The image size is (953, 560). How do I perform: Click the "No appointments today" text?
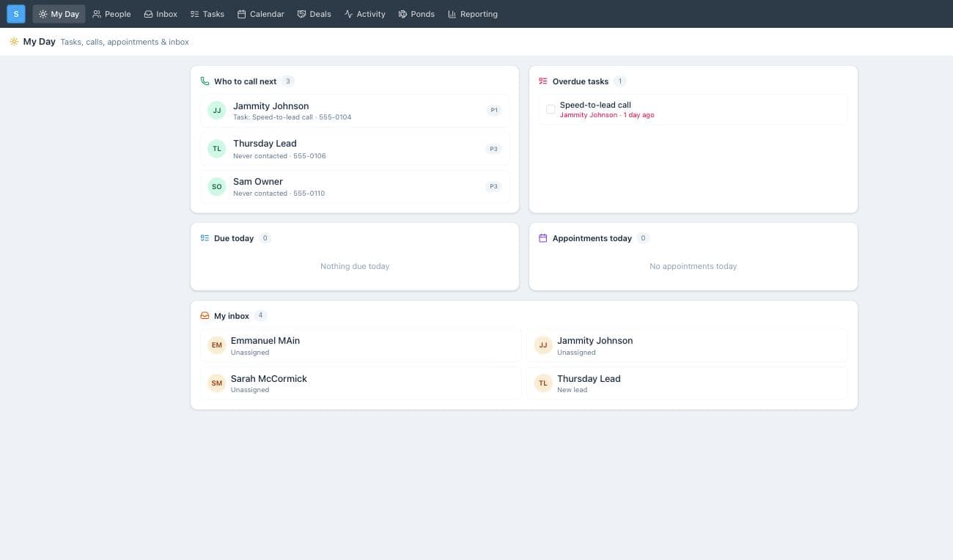pos(693,266)
